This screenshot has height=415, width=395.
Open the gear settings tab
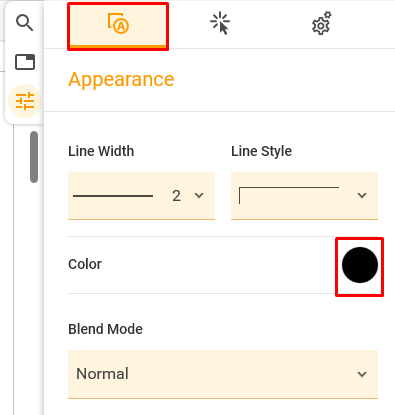coord(322,23)
